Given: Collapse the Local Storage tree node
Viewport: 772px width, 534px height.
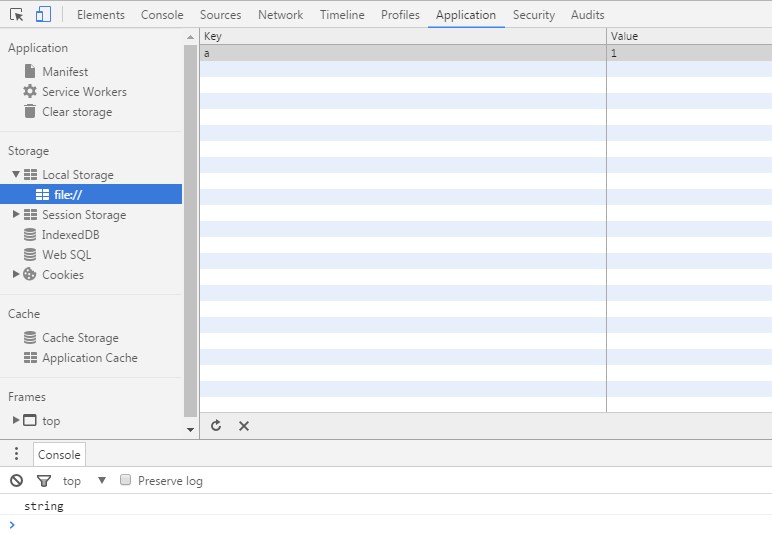Looking at the screenshot, I should coord(16,174).
